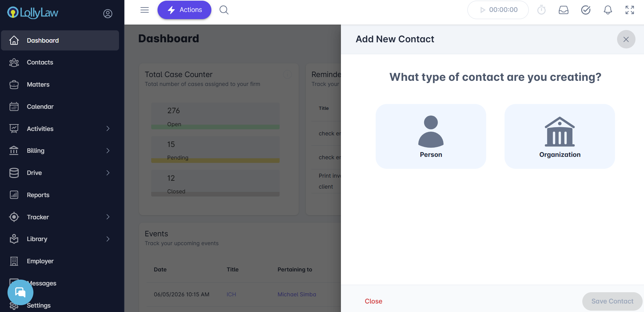Expand the Activities submenu
Viewport: 644px width, 312px height.
click(x=108, y=129)
